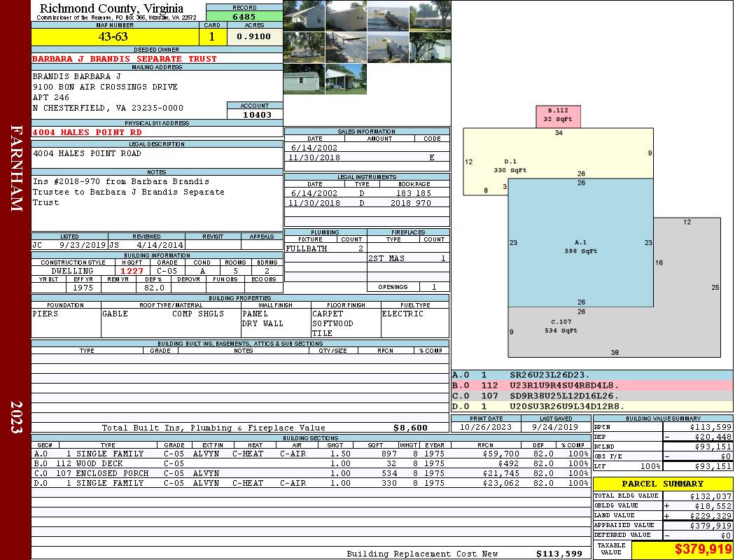Select the PIERS foundation entry
This screenshot has width=735, height=560.
pyautogui.click(x=45, y=314)
